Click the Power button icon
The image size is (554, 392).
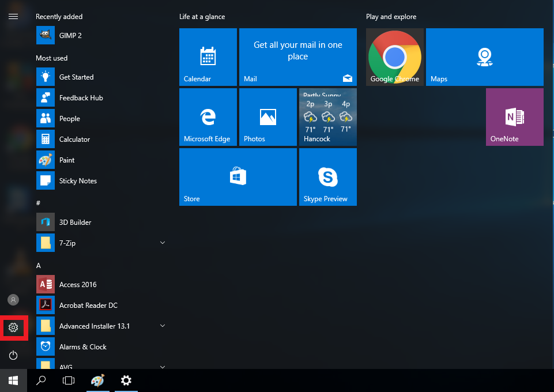(13, 355)
